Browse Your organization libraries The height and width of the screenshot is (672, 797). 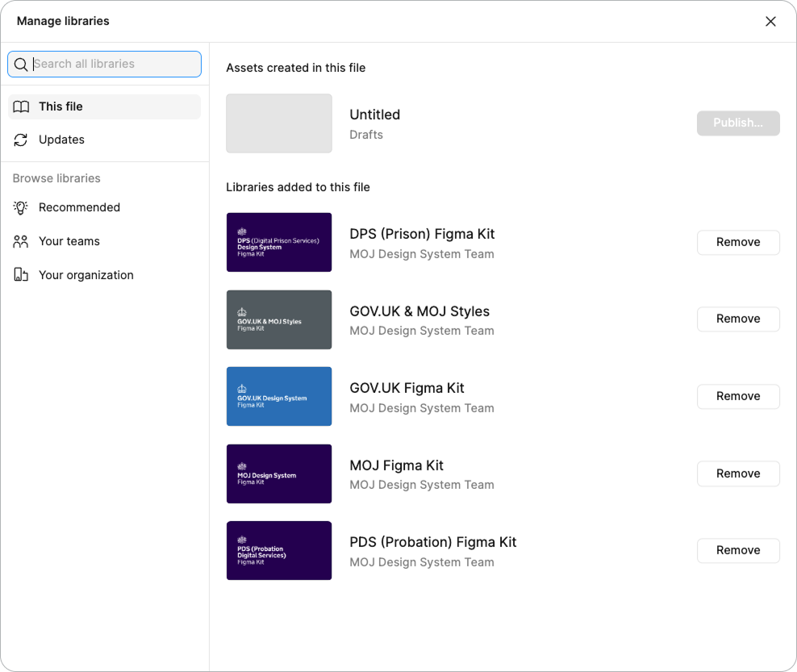pos(105,275)
